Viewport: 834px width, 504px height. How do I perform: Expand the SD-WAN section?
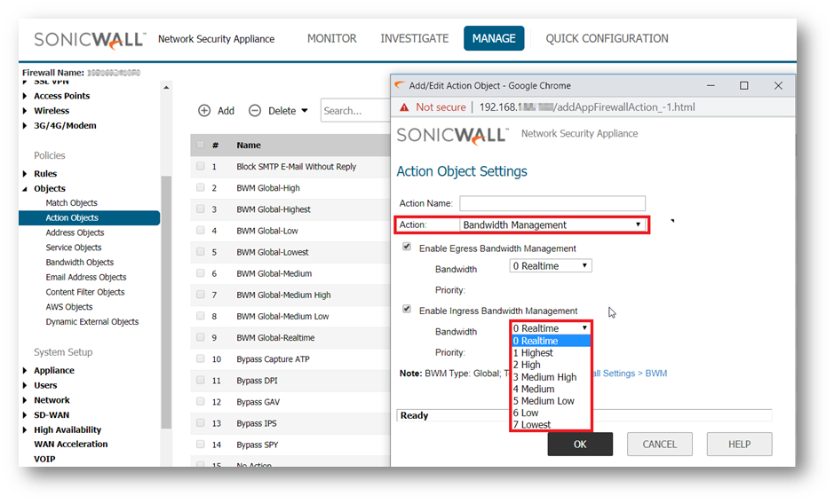[25, 415]
